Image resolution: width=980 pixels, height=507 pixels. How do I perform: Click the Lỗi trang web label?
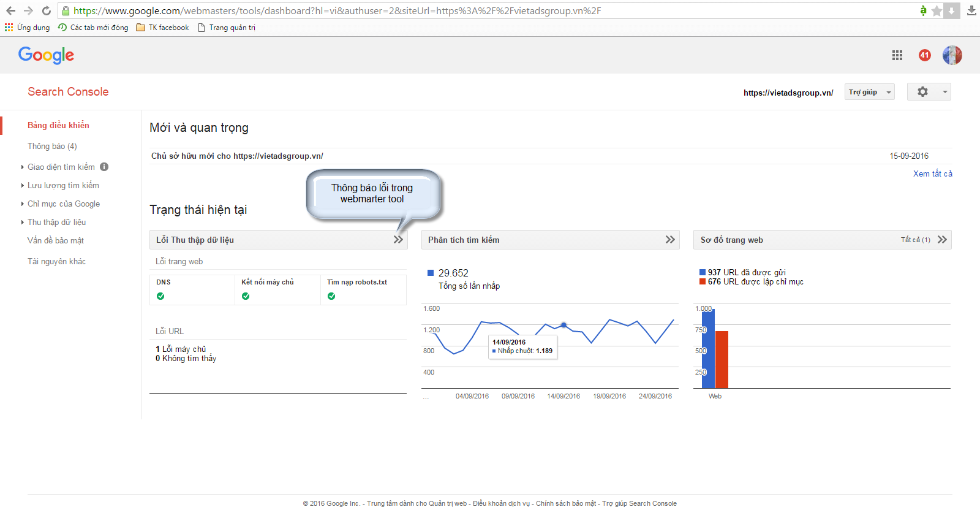pyautogui.click(x=179, y=261)
